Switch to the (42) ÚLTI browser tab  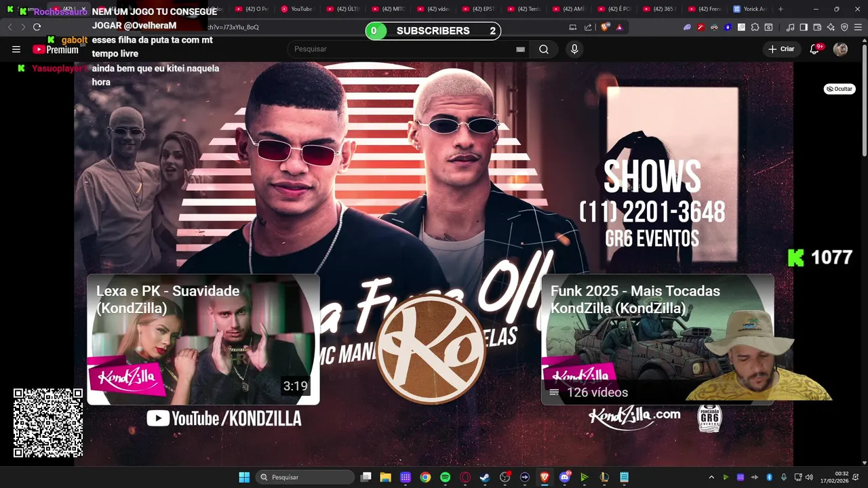[342, 9]
